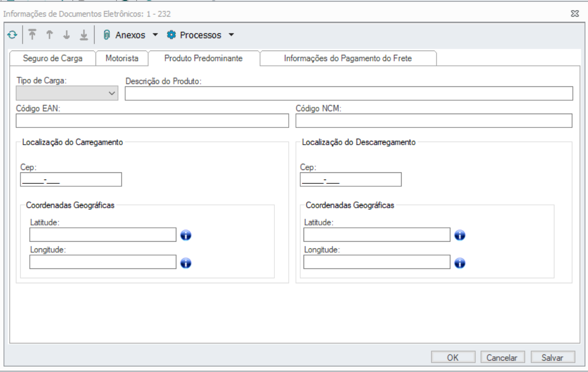Open Informações do Pagamento do Frete tab
The height and width of the screenshot is (372, 588).
tap(348, 59)
